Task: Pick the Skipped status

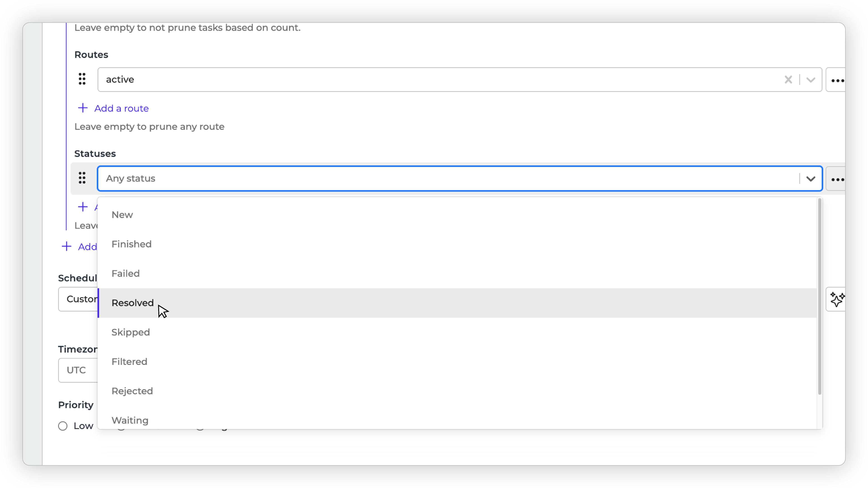Action: (x=131, y=332)
